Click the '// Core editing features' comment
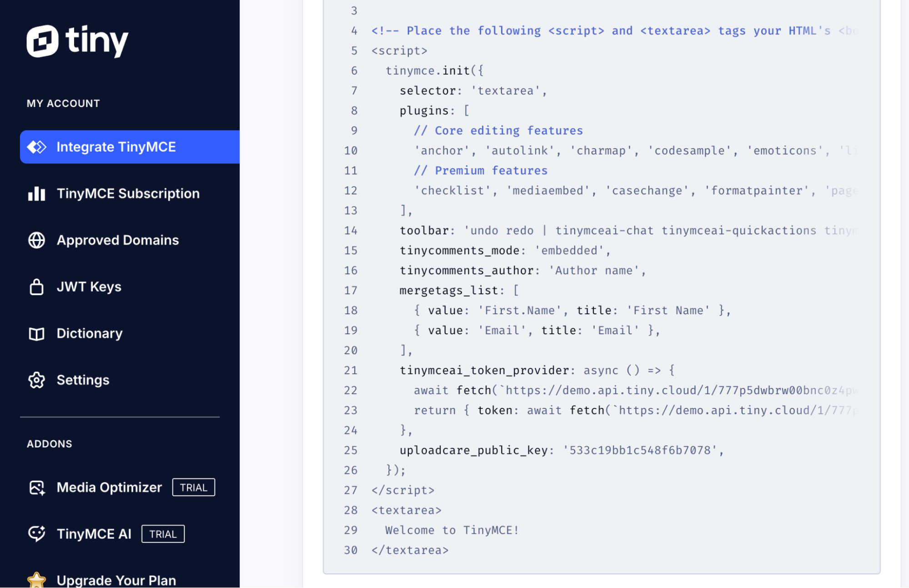 [x=498, y=131]
